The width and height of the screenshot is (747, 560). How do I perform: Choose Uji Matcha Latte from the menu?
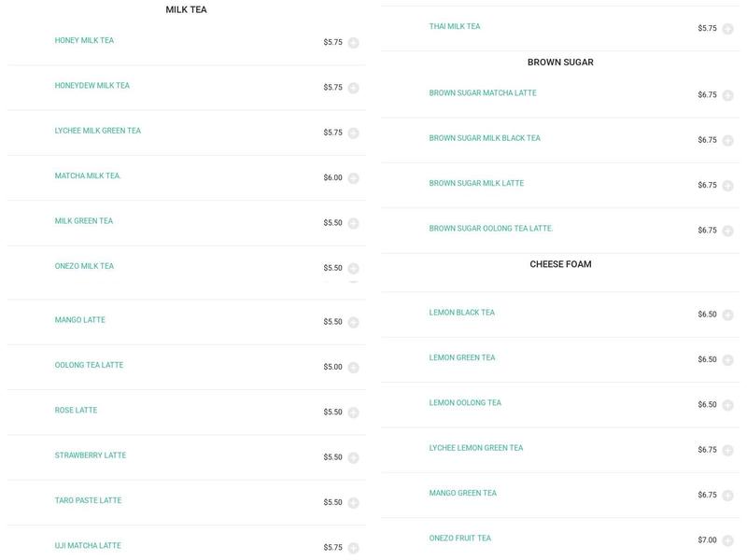(88, 546)
